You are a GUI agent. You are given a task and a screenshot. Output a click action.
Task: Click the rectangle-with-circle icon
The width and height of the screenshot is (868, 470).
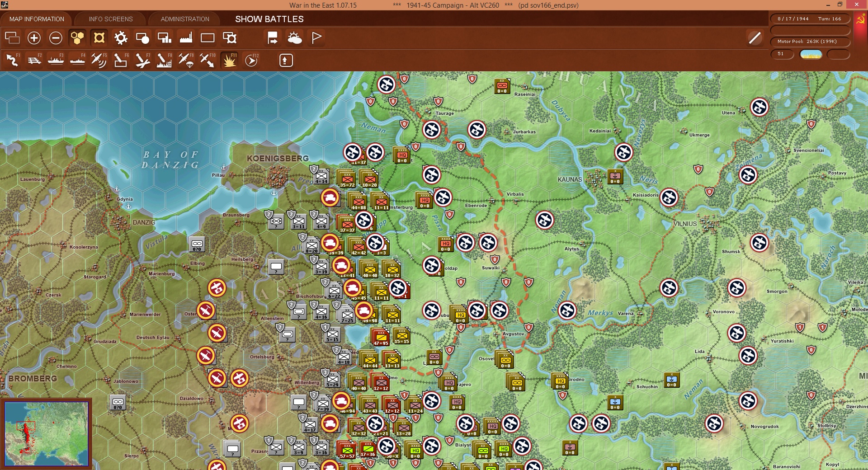click(142, 38)
